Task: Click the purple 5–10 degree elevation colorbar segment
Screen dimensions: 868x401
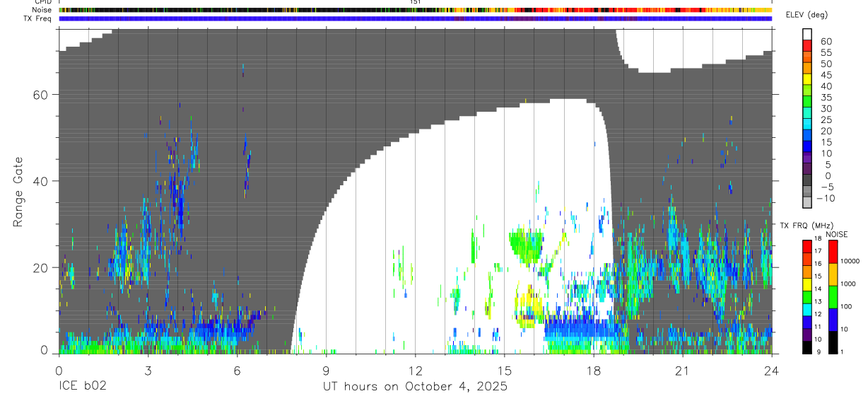Action: [807, 158]
